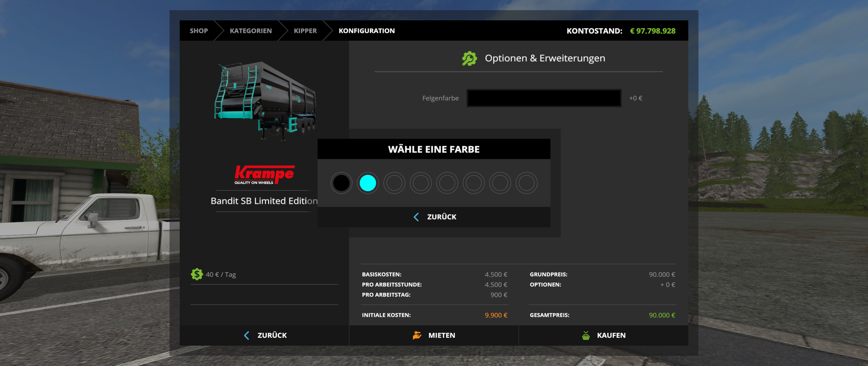Click the bottom-left back chevron icon
This screenshot has width=868, height=366.
[x=246, y=335]
